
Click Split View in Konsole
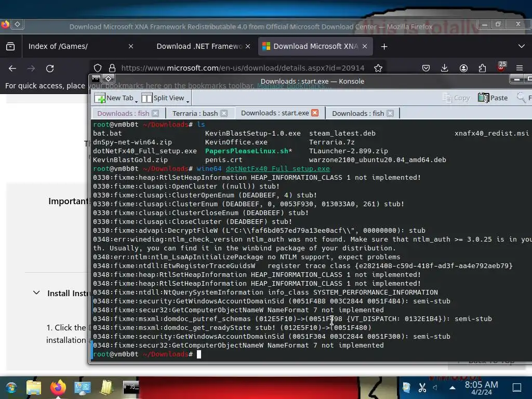[163, 98]
